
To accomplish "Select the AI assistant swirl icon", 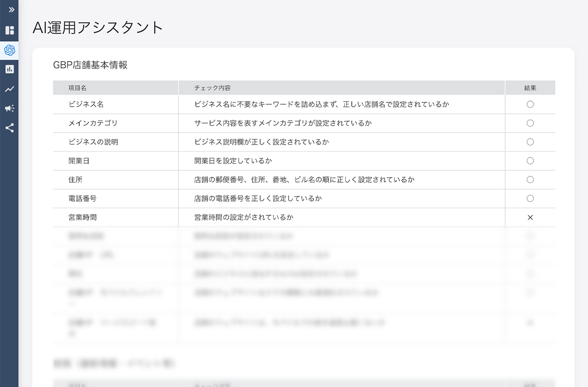I will click(9, 50).
